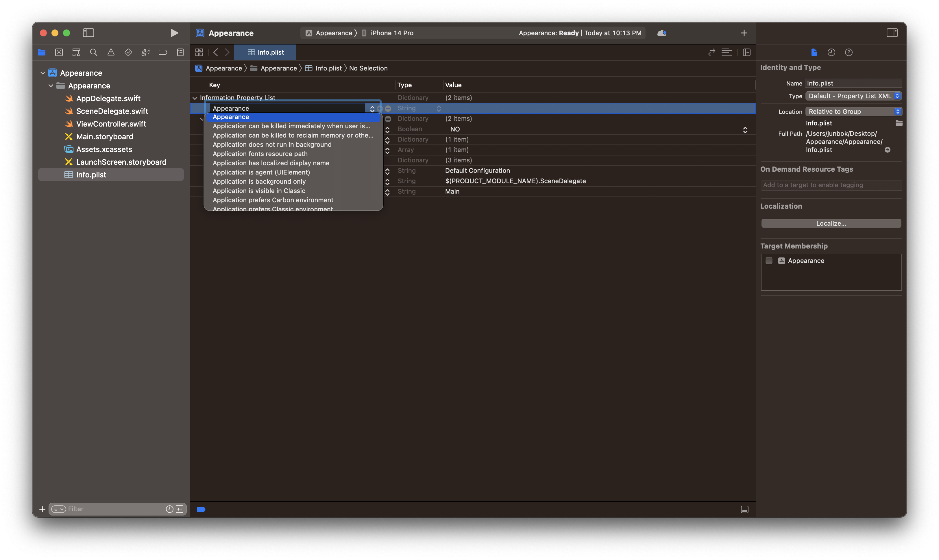The image size is (939, 560).
Task: Click the Add Editor on Right icon
Action: (x=746, y=53)
